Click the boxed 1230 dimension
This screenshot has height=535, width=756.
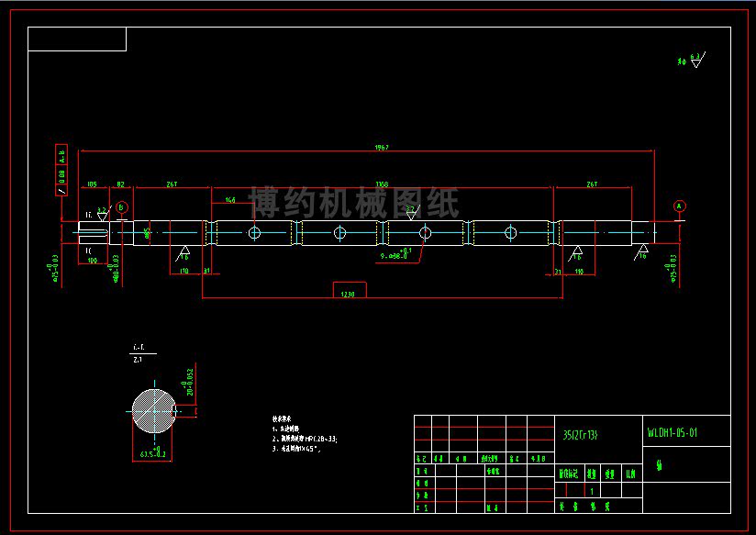click(x=350, y=290)
